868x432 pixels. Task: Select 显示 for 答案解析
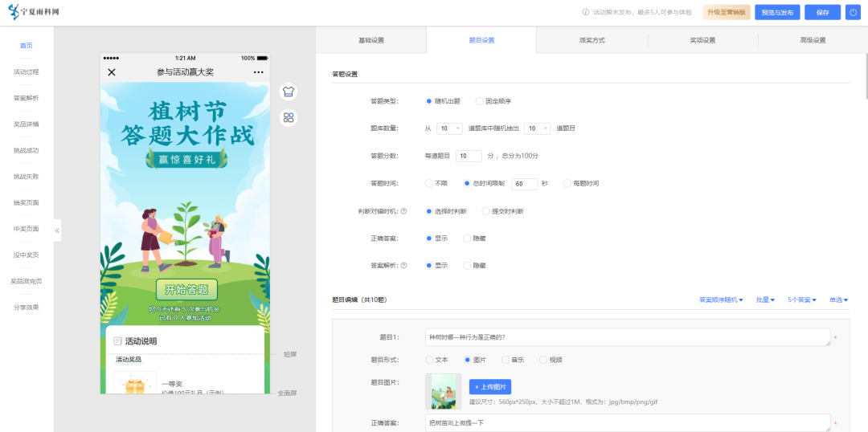[428, 266]
